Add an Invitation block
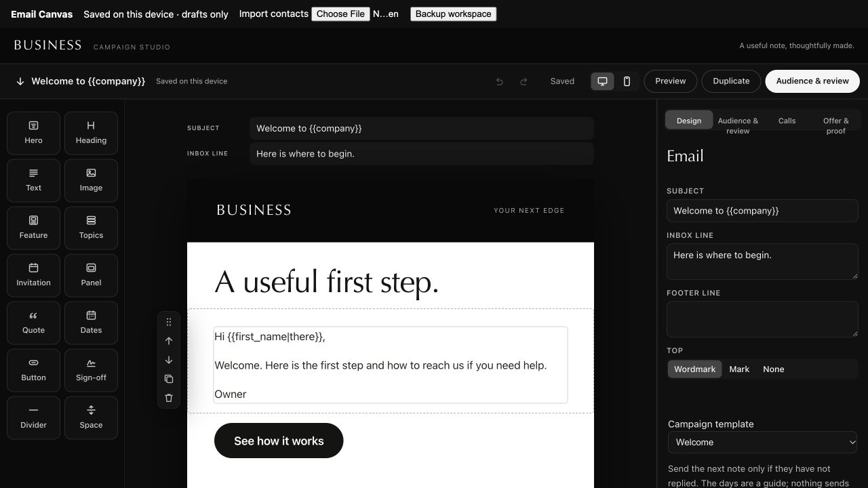The height and width of the screenshot is (488, 868). 33,275
